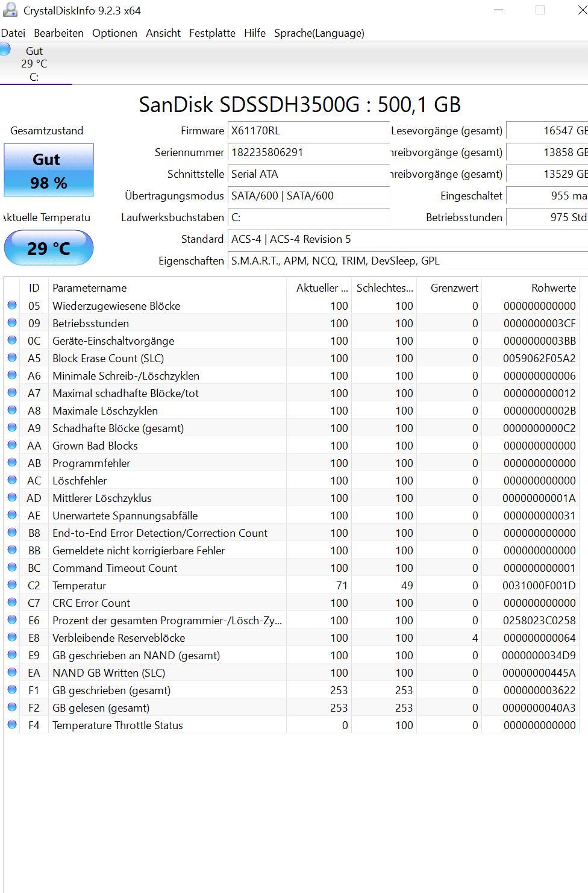588x893 pixels.
Task: Select the Prozent der gesamten Programmier-/Lösch-Zy... row
Action: (292, 621)
